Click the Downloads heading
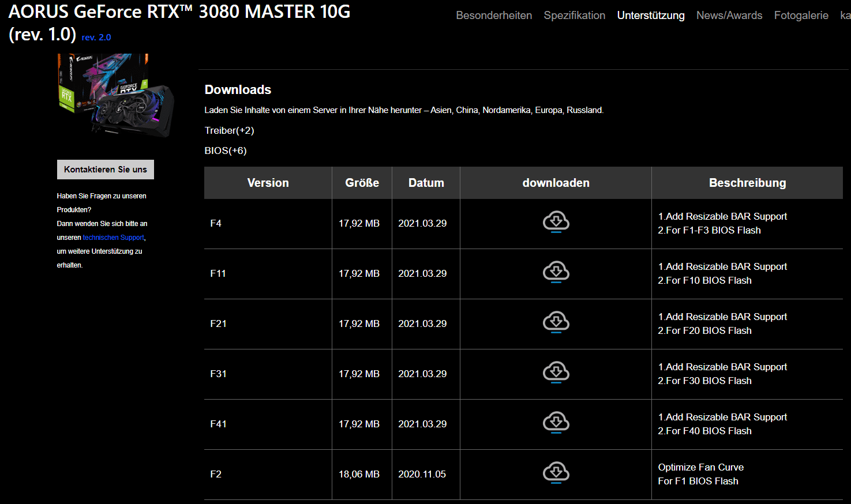The width and height of the screenshot is (851, 504). (x=238, y=89)
